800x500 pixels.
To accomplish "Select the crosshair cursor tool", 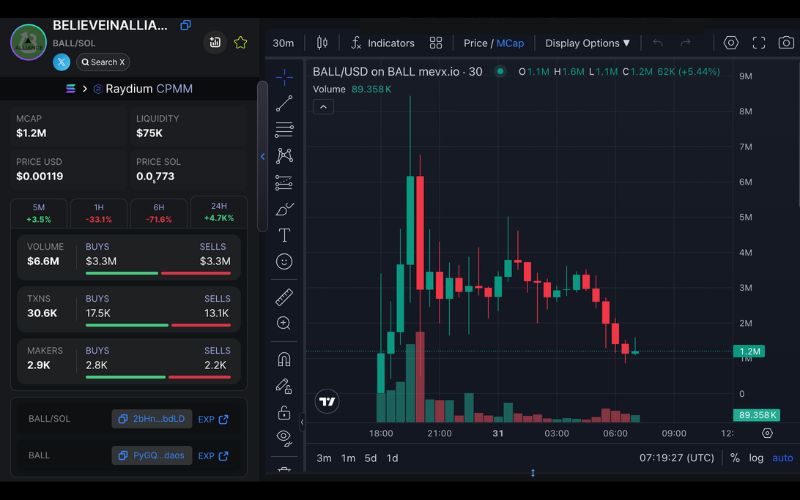I will 284,77.
